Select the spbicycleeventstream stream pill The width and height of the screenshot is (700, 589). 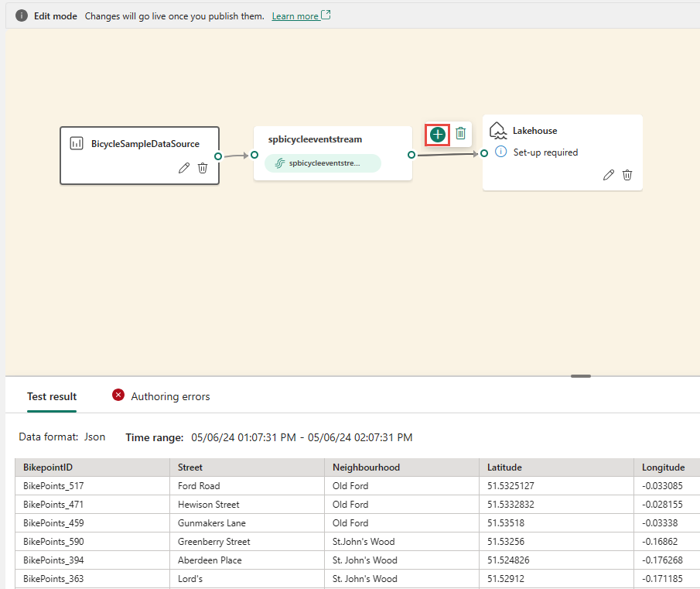pyautogui.click(x=323, y=163)
